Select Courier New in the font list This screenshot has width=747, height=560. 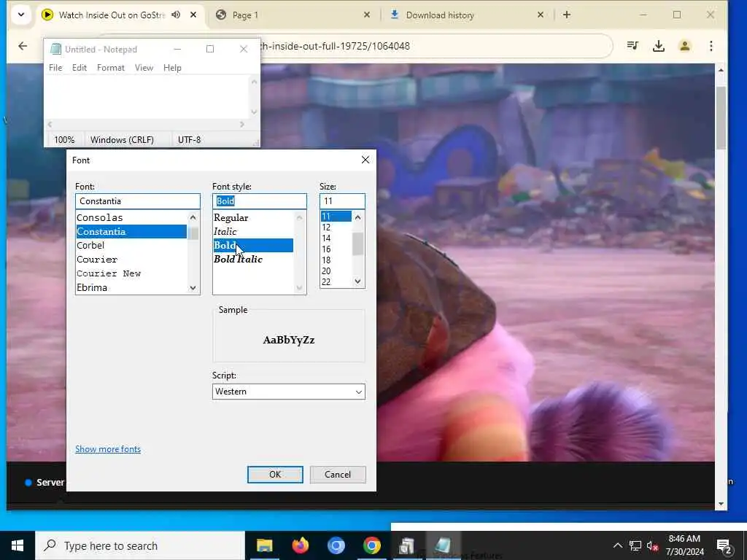(131, 273)
